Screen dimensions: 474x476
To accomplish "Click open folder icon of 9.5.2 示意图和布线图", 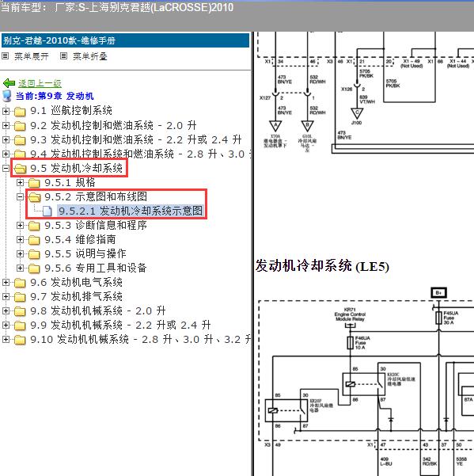I will 35,197.
